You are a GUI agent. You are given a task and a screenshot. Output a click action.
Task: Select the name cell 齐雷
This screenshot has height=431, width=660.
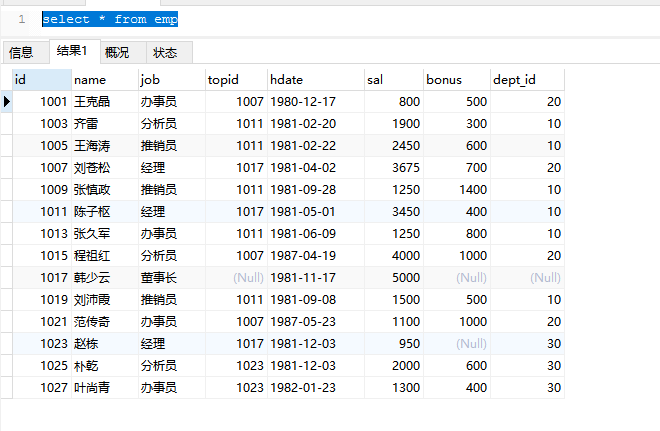point(105,123)
